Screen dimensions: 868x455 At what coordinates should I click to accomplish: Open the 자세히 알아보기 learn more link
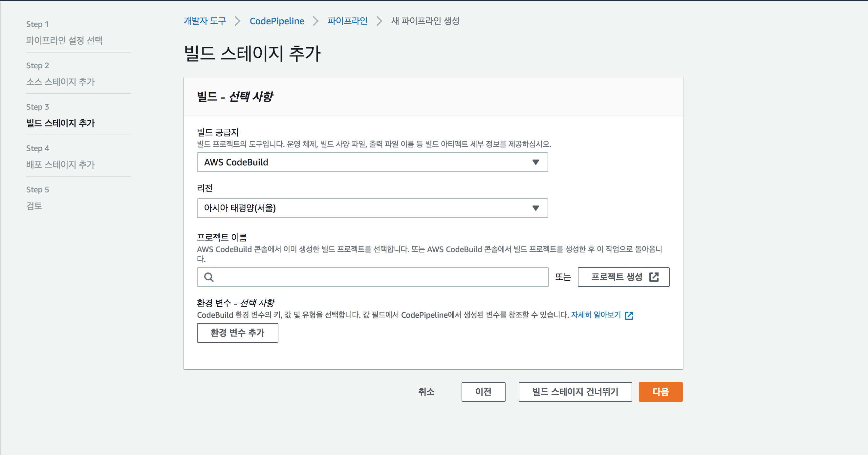coord(596,315)
